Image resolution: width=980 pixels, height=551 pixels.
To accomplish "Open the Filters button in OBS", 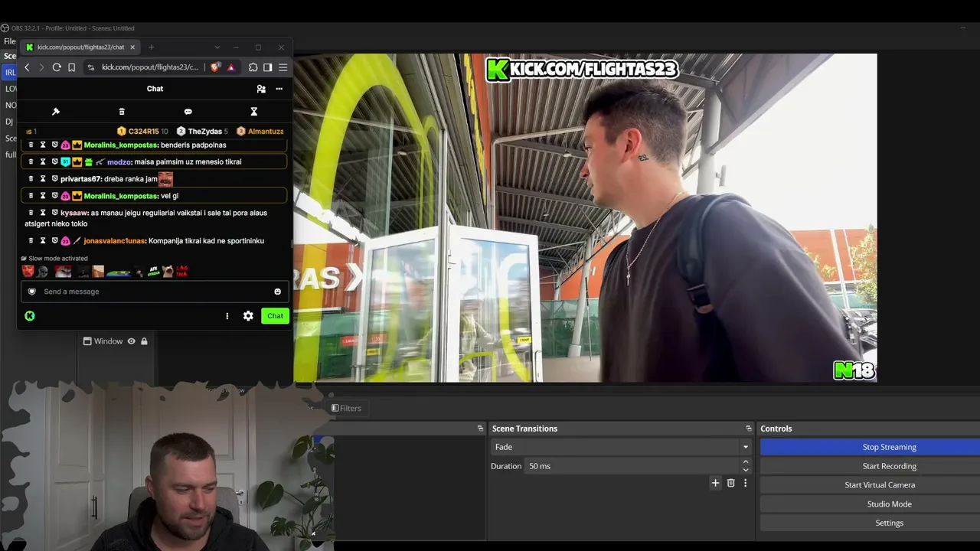I will (x=346, y=408).
